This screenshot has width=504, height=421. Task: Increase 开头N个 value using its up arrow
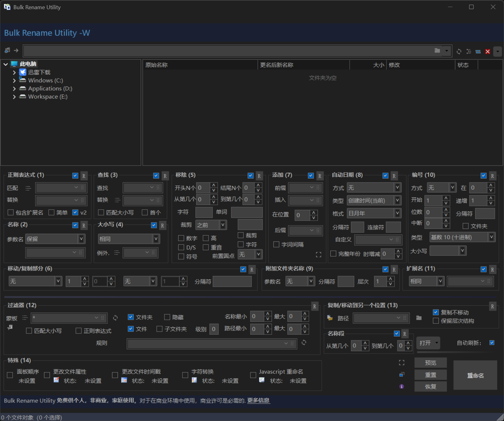click(213, 185)
